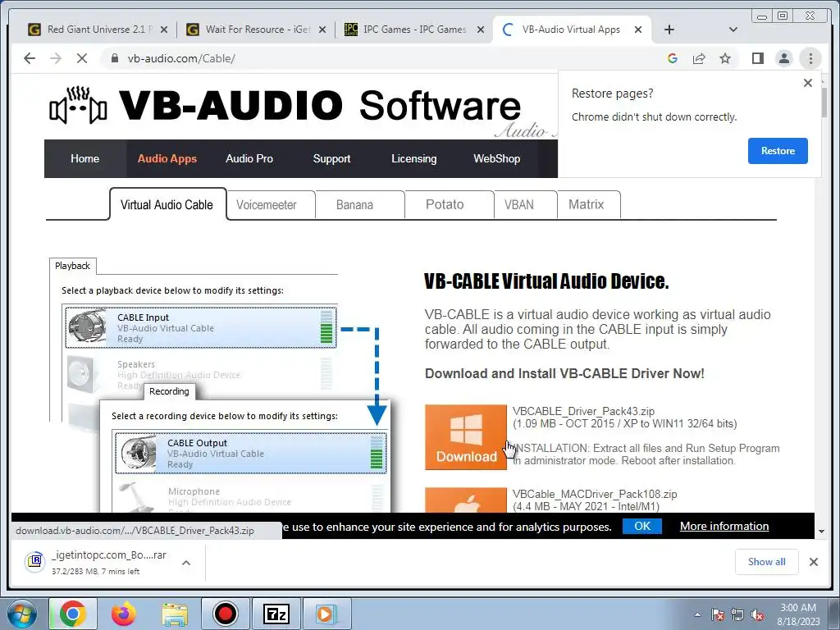Open the Audio Apps menu item
Image resolution: width=840 pixels, height=630 pixels.
coord(167,158)
